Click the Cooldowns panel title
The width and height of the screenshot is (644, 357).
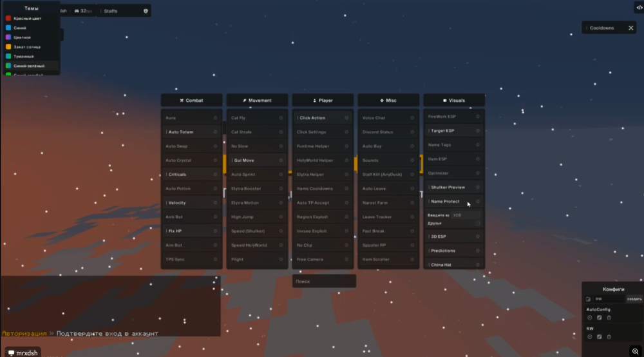601,28
